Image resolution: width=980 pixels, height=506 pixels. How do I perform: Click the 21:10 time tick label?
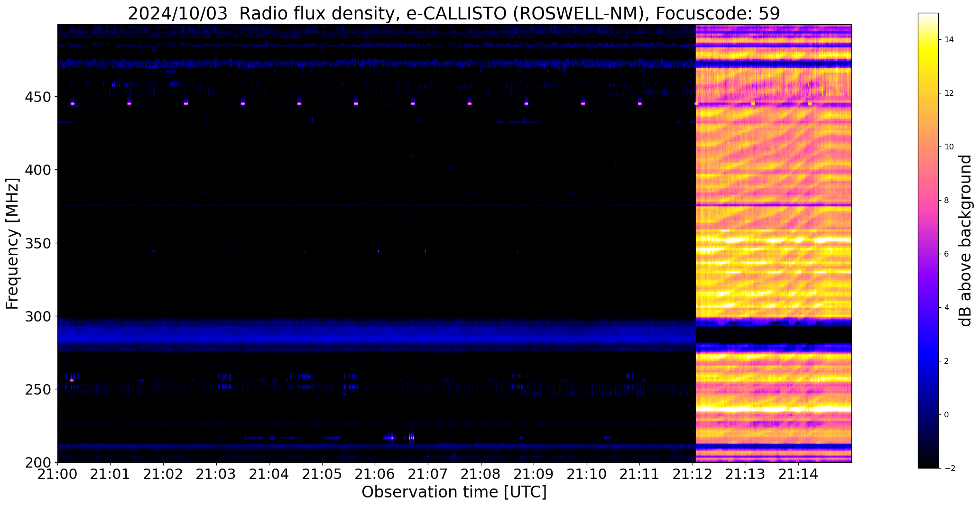(587, 473)
